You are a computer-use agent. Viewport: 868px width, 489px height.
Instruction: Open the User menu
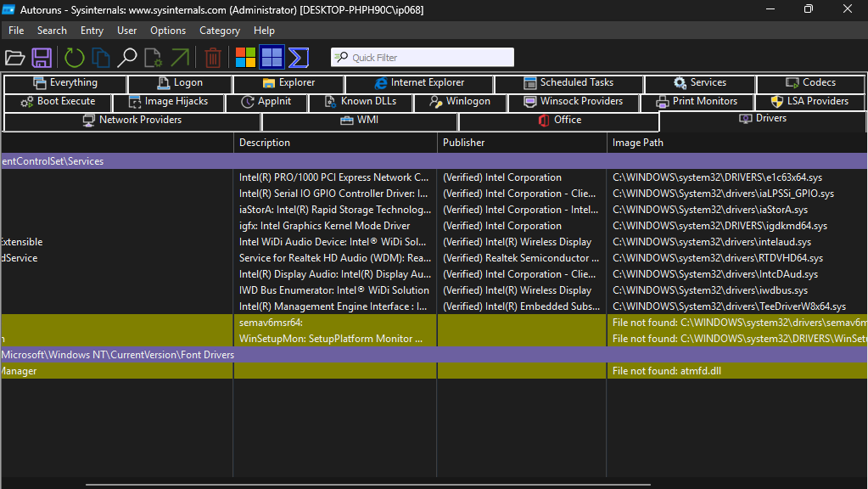126,31
